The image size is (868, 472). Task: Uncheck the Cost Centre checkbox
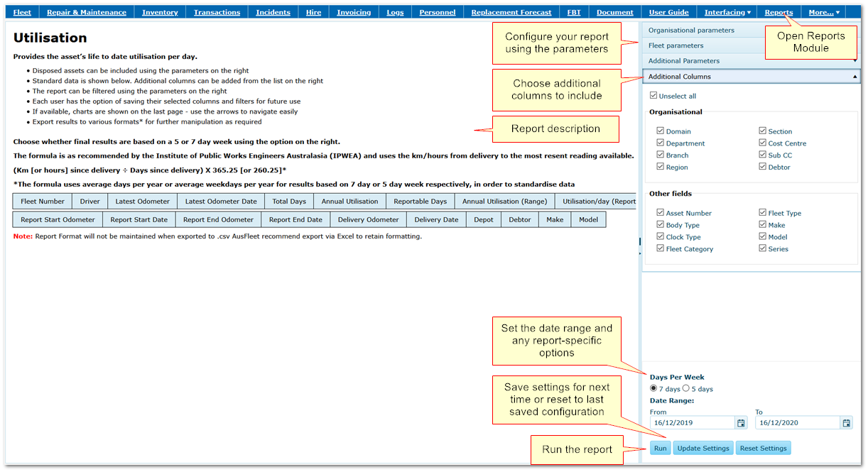(x=762, y=143)
